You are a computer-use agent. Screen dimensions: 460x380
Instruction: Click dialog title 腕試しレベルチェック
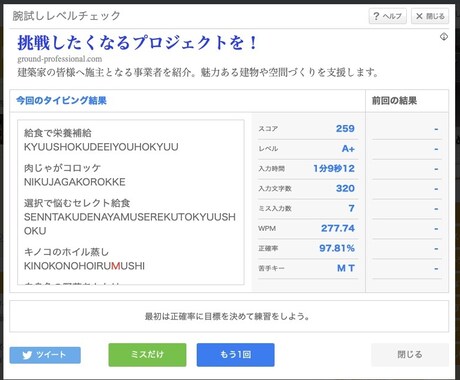tap(66, 16)
